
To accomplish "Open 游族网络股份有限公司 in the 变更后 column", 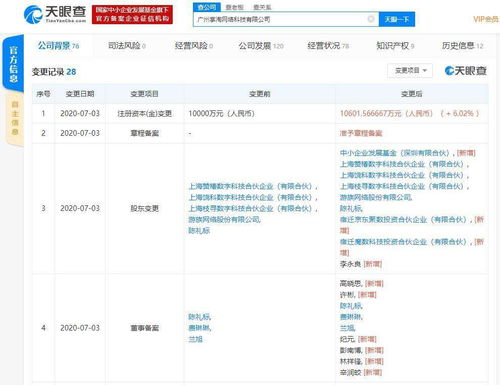I will click(x=376, y=197).
